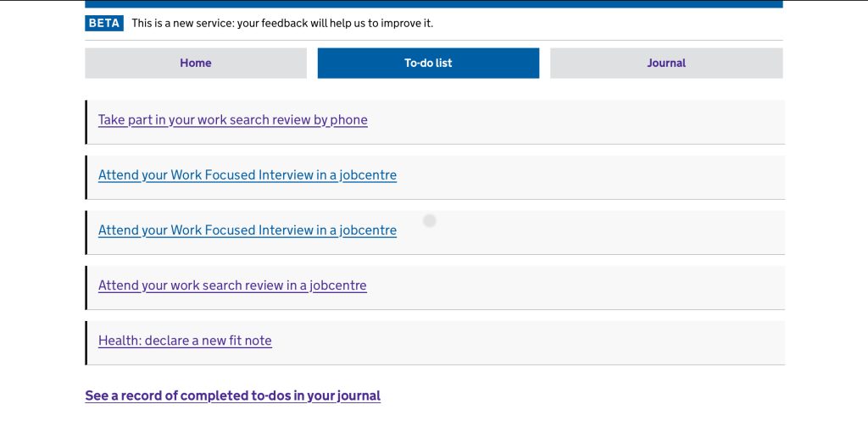
Task: Open 'Attend your work search review in a jobcentre'
Action: (x=232, y=285)
